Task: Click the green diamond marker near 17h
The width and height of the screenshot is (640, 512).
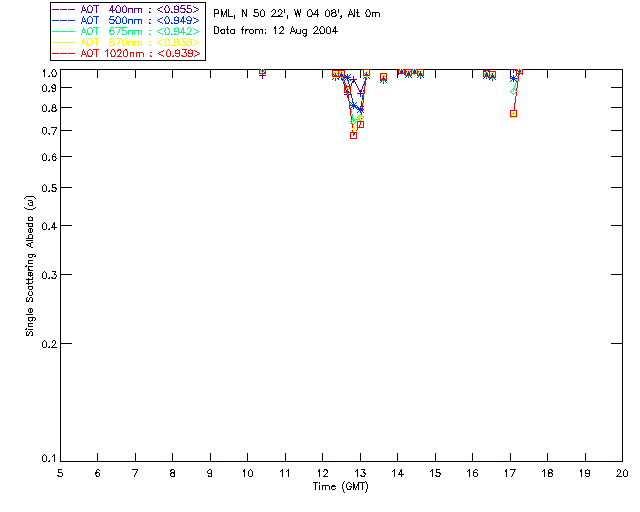Action: 513,92
